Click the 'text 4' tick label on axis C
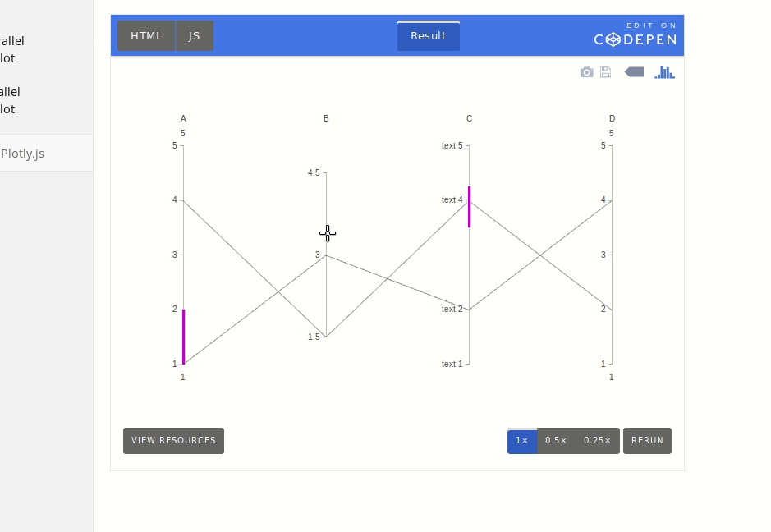The image size is (771, 532). (x=450, y=199)
